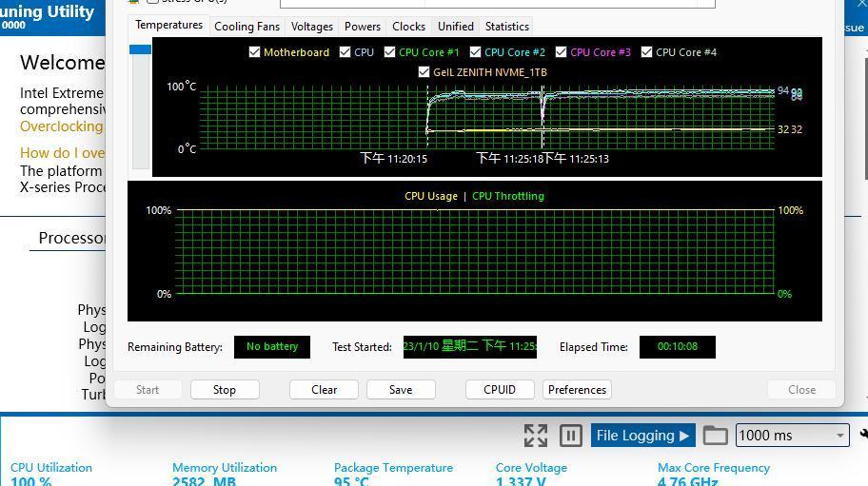
Task: Click the Processor section heading
Action: click(71, 238)
